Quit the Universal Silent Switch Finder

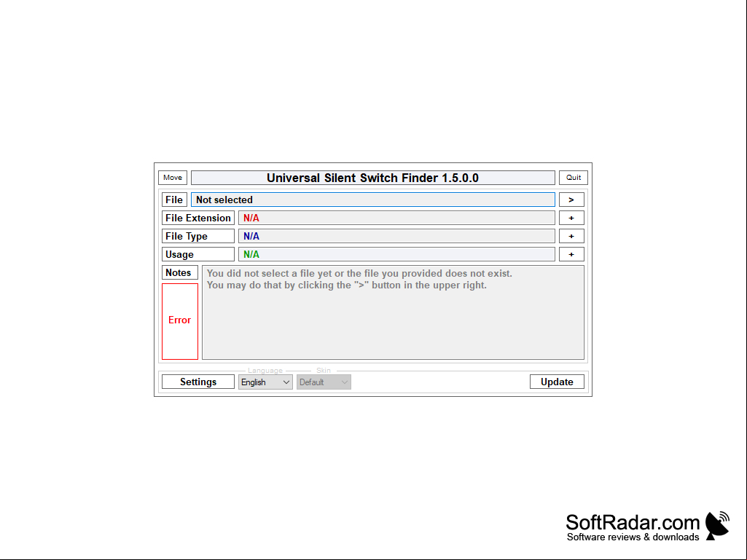coord(573,178)
